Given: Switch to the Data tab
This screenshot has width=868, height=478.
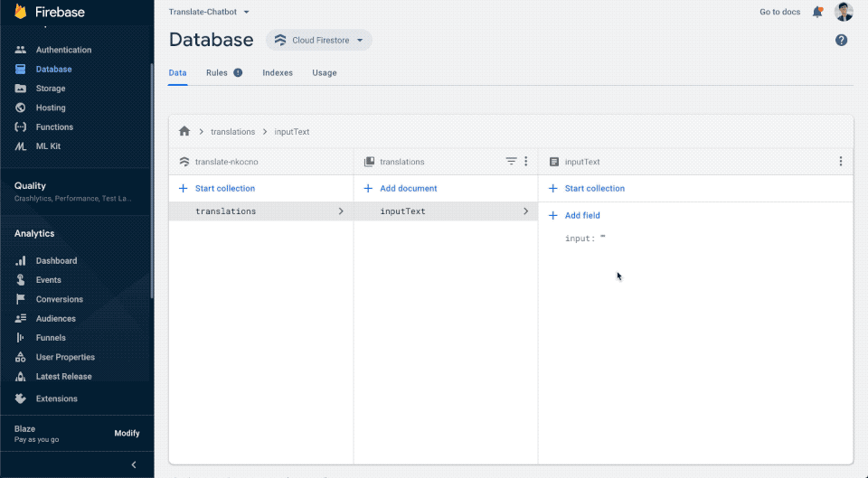Looking at the screenshot, I should 177,73.
